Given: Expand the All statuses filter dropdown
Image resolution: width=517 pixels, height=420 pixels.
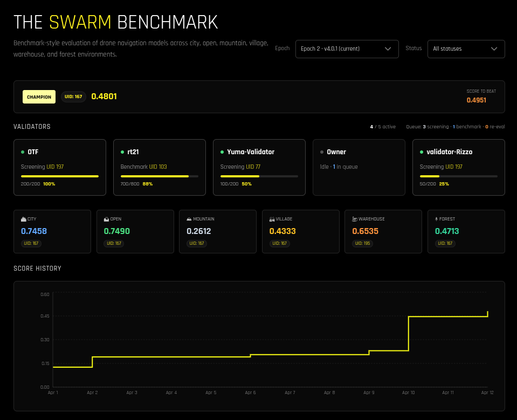Looking at the screenshot, I should tap(466, 49).
